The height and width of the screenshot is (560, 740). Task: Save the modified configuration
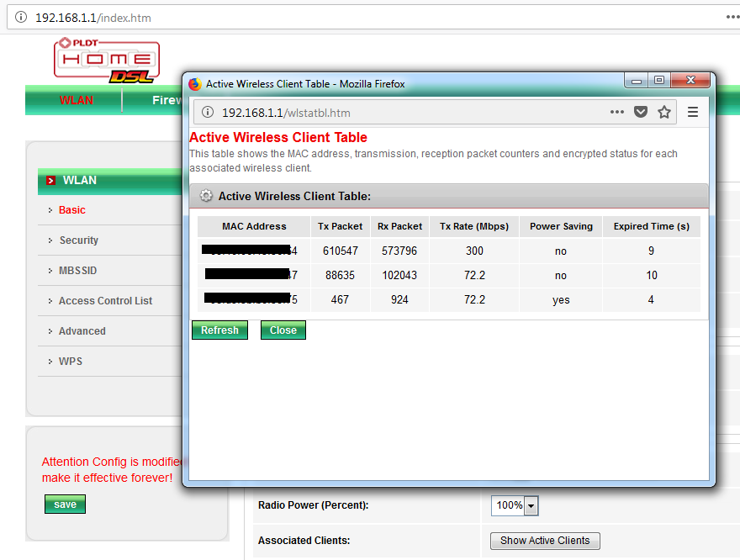tap(65, 504)
